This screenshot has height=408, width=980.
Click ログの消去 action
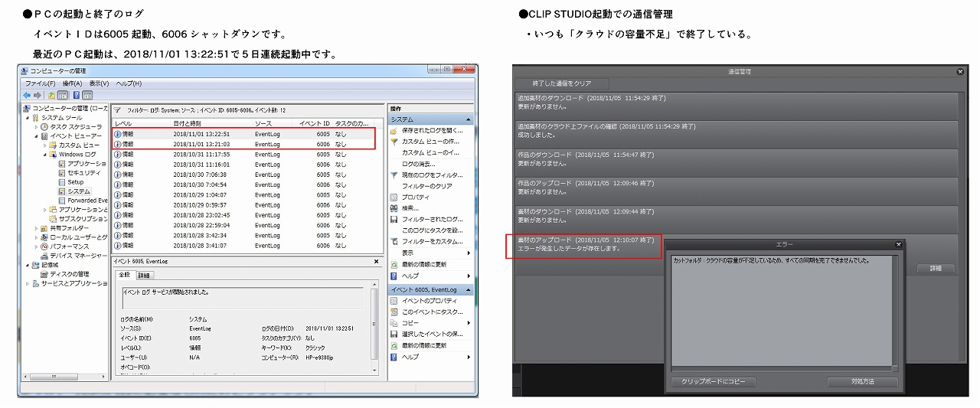418,164
